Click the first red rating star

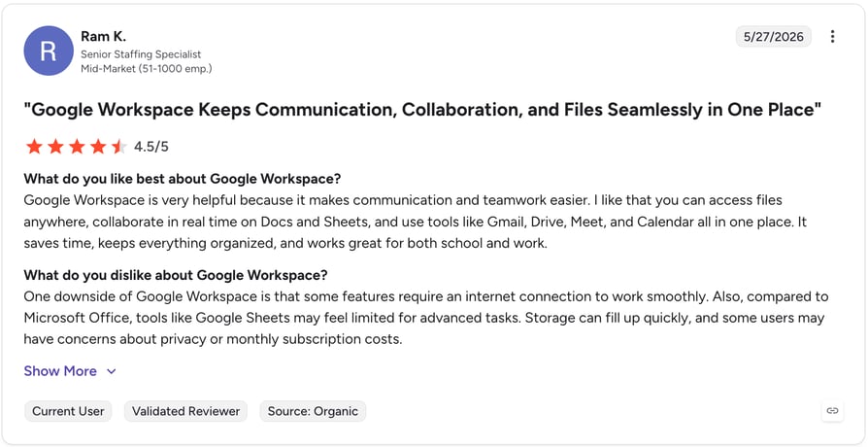[34, 147]
